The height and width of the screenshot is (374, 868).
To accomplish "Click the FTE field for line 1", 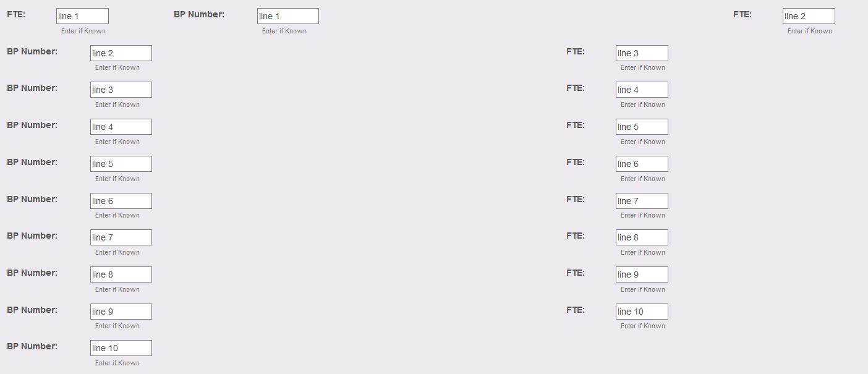I will click(82, 16).
